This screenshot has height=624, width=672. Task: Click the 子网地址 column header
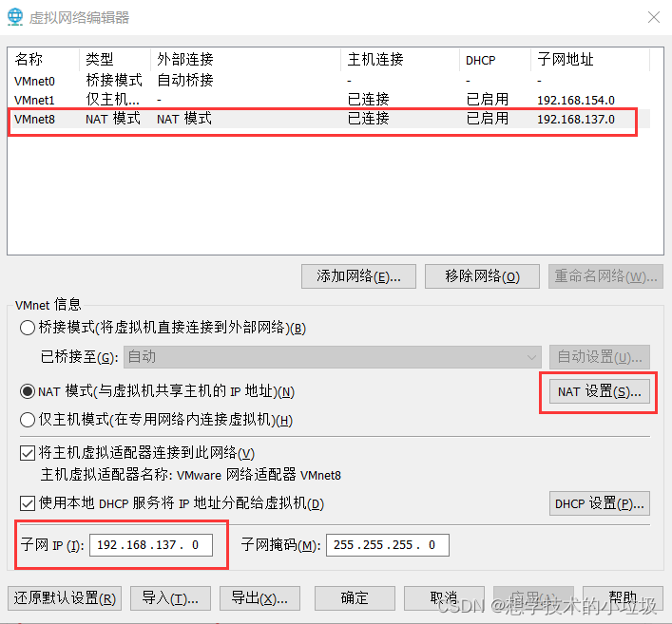(x=590, y=60)
